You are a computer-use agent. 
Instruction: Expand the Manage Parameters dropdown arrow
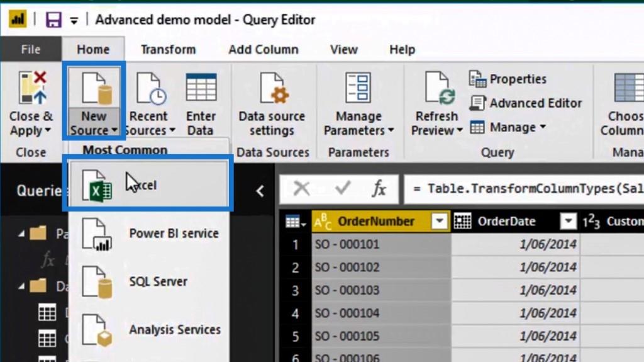point(391,130)
